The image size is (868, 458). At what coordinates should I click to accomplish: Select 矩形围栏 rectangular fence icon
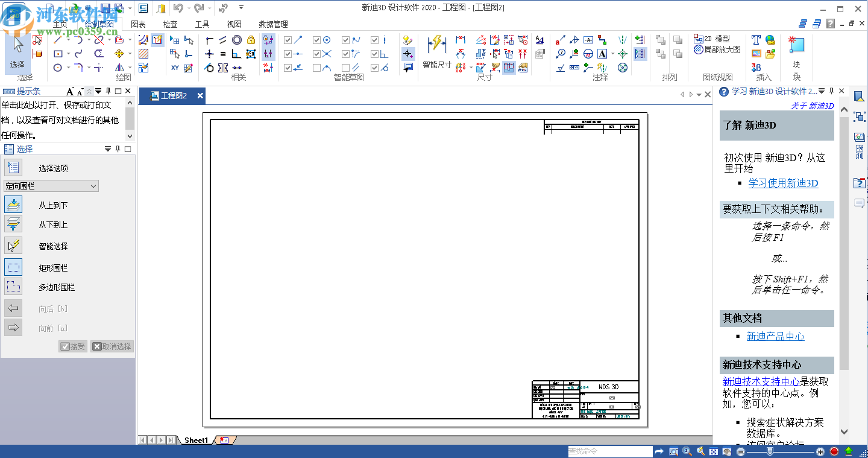click(13, 267)
